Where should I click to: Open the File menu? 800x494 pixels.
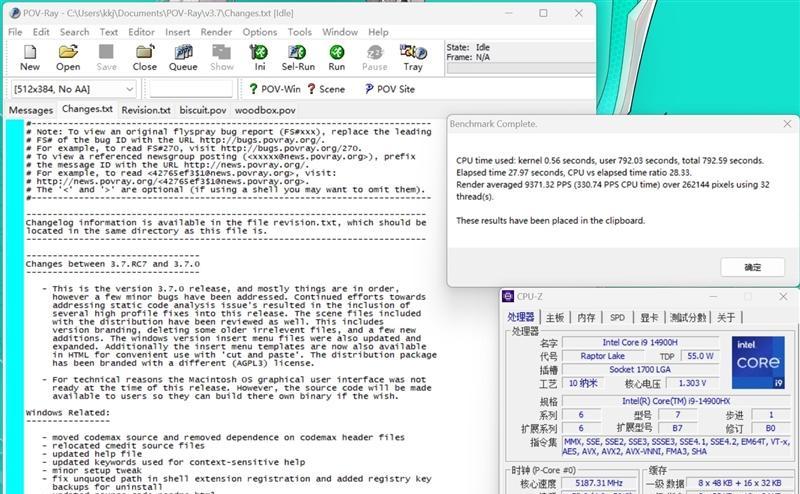(x=15, y=32)
